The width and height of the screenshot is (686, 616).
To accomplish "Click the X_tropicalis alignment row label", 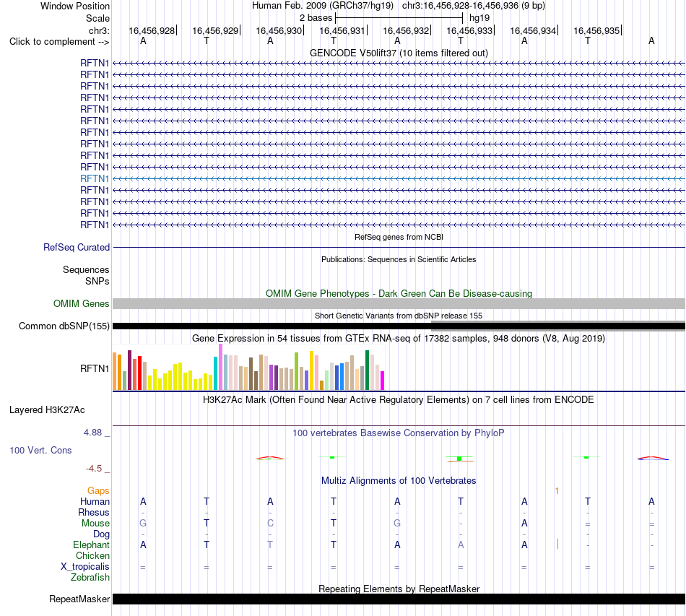I will (85, 567).
